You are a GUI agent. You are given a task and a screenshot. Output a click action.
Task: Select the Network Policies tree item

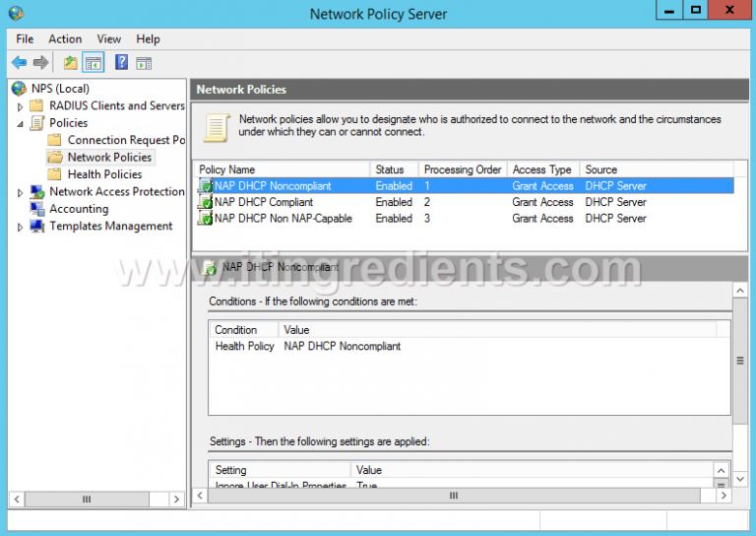109,158
